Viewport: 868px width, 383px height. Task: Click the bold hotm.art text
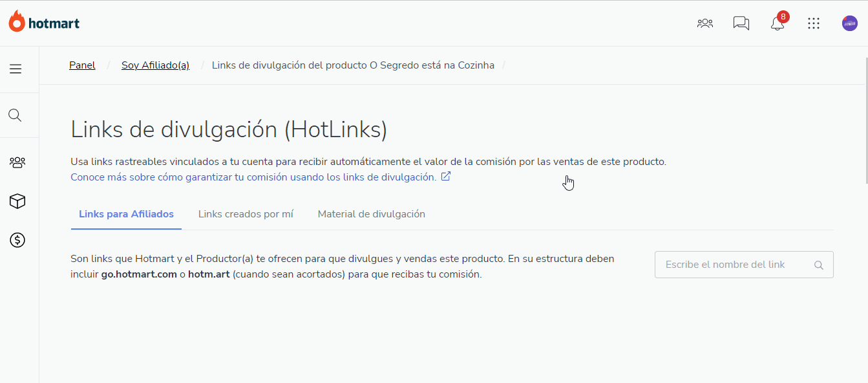point(209,274)
